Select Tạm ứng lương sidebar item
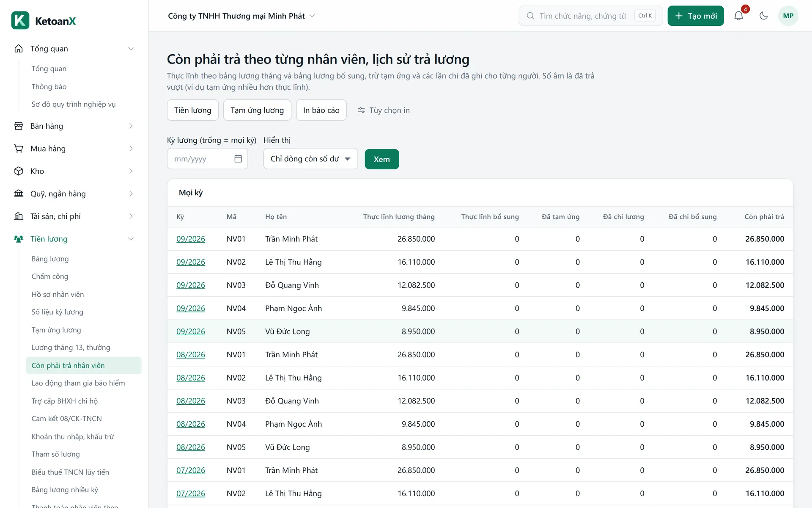The height and width of the screenshot is (508, 812). pyautogui.click(x=56, y=330)
